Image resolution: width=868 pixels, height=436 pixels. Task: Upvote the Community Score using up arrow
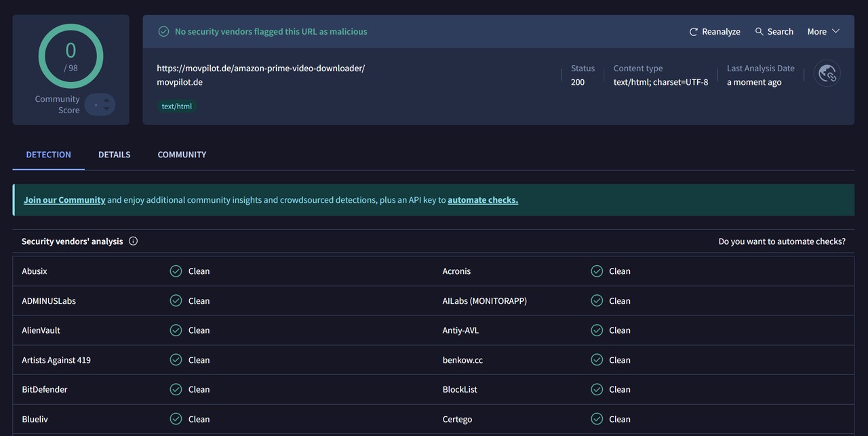click(x=106, y=100)
